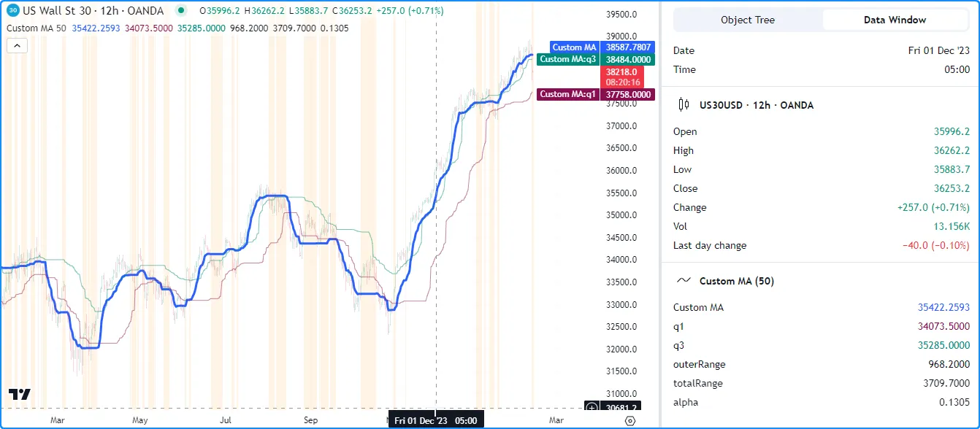Select the Data Window tab
The image size is (980, 429).
pos(895,20)
